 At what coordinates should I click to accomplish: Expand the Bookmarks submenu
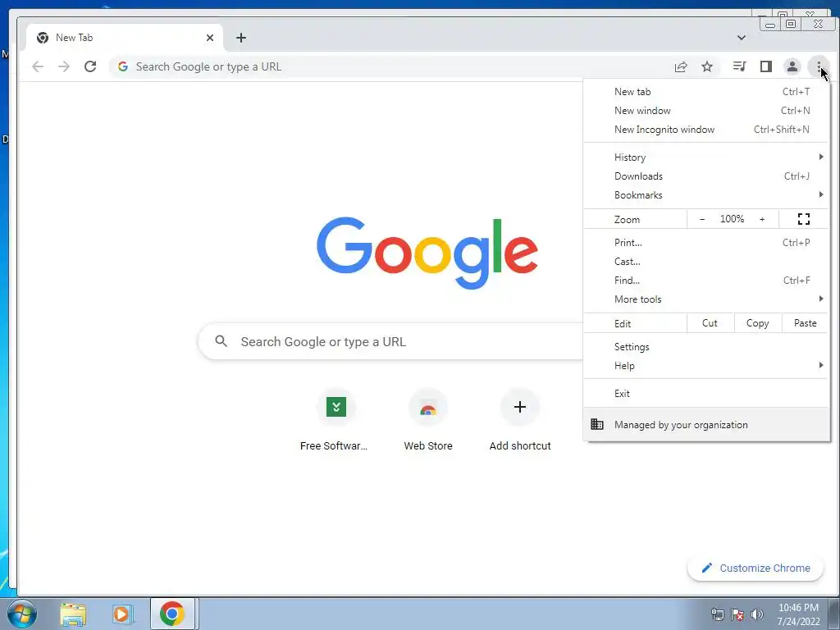point(706,195)
